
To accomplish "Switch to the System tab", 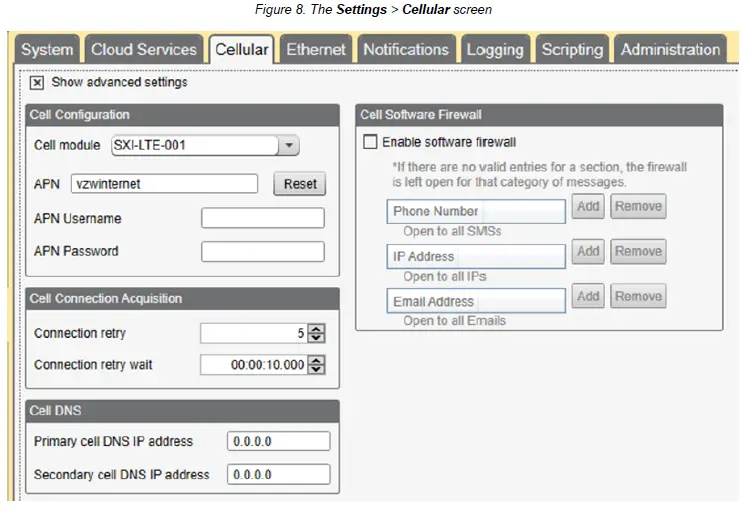I will (x=47, y=49).
